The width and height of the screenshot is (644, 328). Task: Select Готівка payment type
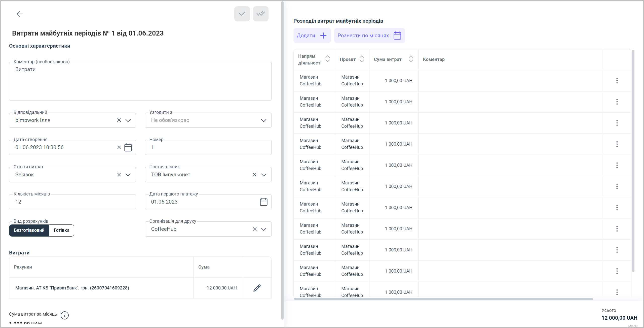(61, 230)
